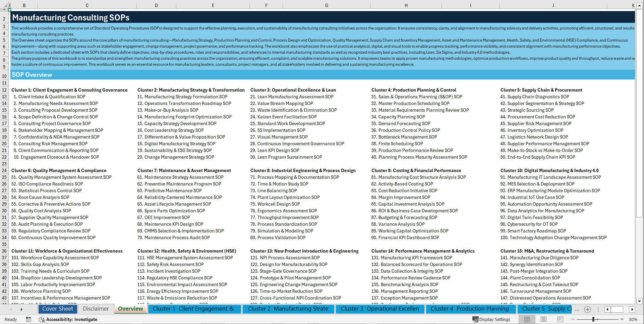Image resolution: width=644 pixels, height=324 pixels.
Task: Switch to the Disclaimer tab
Action: point(96,309)
